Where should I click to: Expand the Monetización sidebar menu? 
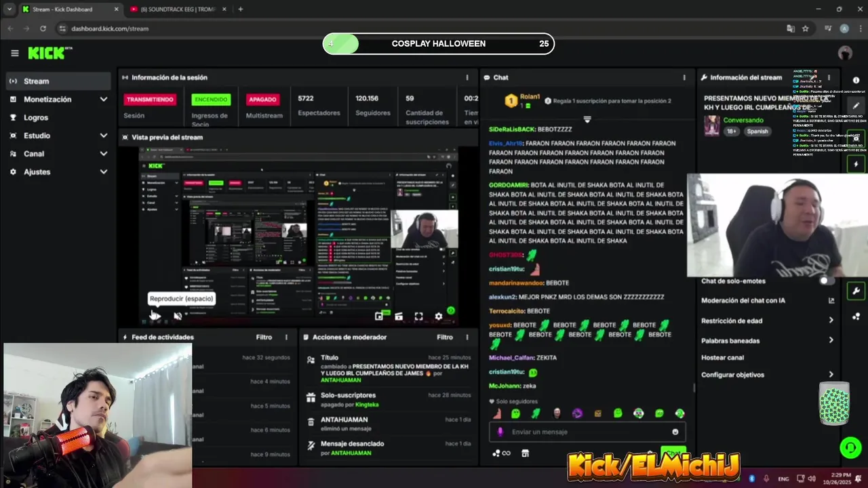tap(58, 99)
